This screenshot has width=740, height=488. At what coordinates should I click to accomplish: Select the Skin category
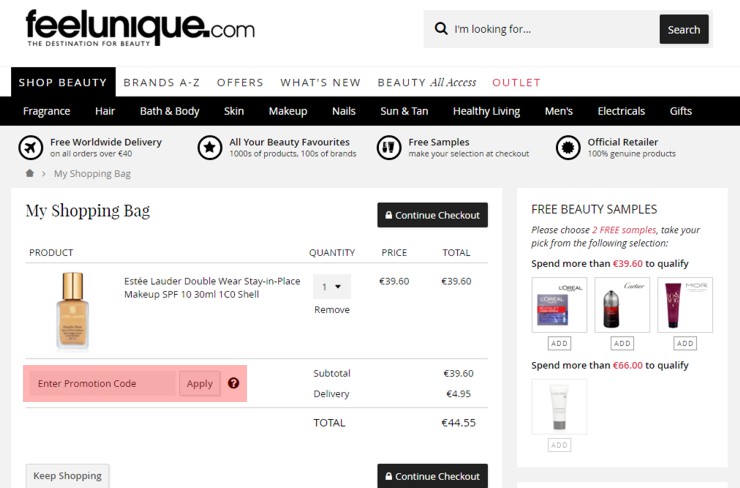click(234, 111)
